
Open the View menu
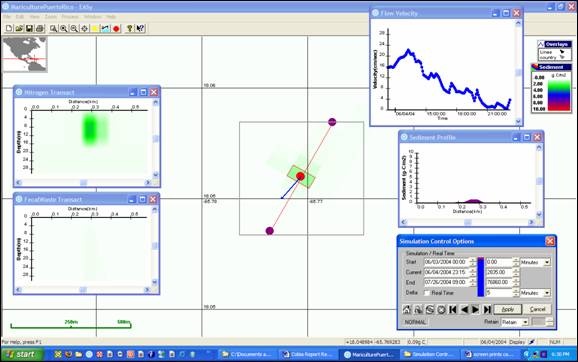click(x=34, y=17)
